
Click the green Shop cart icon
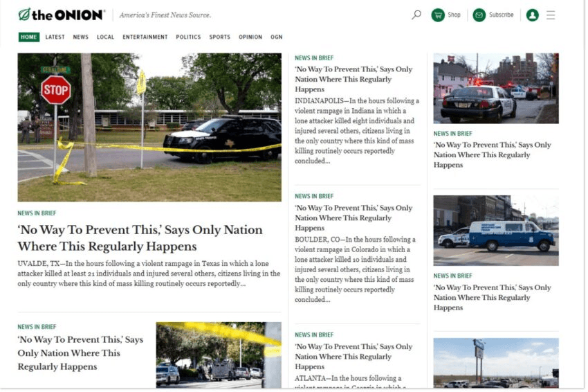(438, 15)
